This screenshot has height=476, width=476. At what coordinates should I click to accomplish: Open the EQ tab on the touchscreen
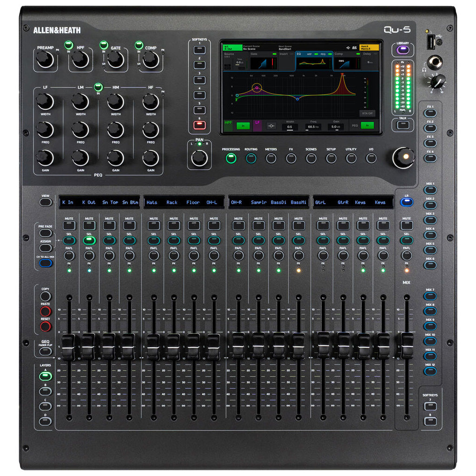click(x=314, y=61)
